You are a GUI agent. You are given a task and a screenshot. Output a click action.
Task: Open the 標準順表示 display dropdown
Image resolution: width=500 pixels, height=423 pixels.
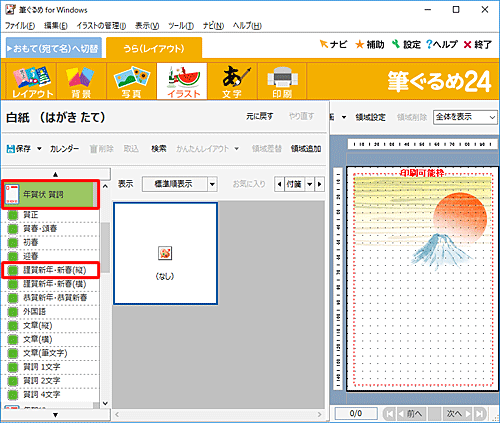click(x=180, y=184)
